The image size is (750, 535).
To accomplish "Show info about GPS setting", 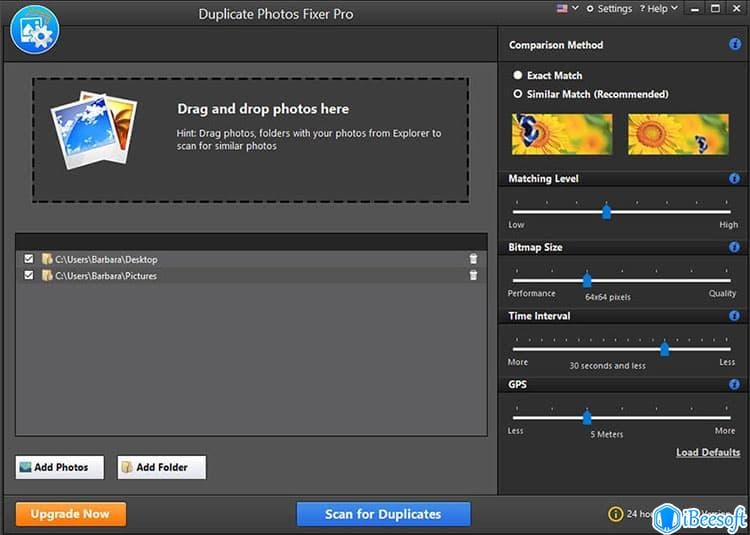I will coord(735,384).
